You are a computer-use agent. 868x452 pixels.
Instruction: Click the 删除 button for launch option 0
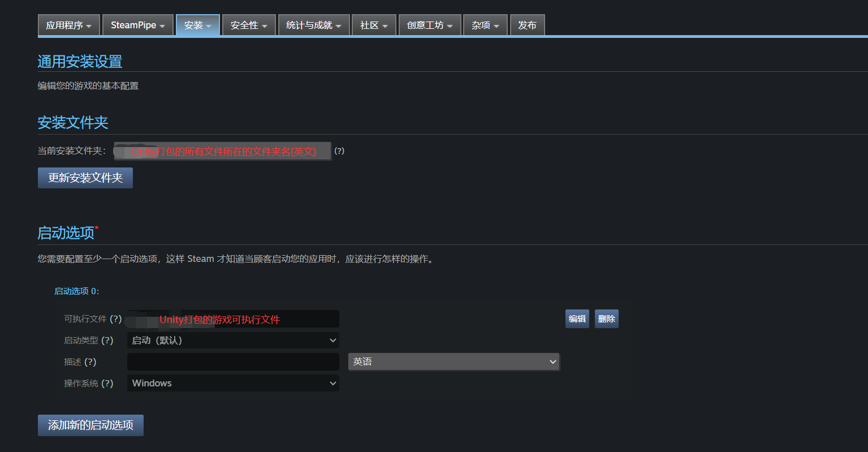tap(606, 318)
